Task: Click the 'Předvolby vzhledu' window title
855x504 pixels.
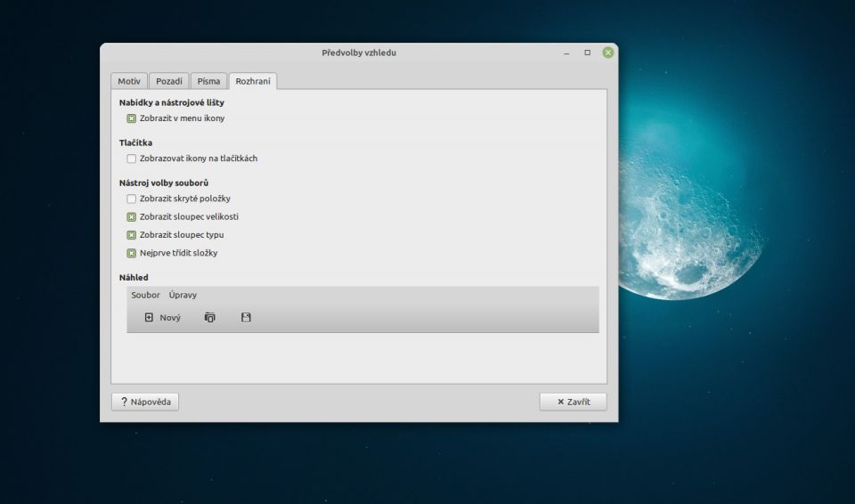Action: click(359, 53)
